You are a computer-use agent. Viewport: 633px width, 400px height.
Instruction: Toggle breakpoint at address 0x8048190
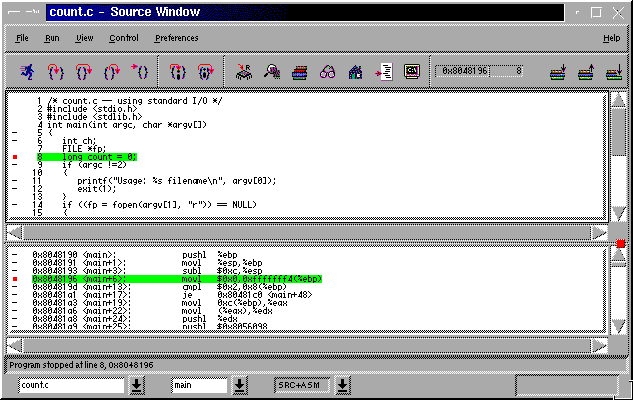(x=15, y=256)
